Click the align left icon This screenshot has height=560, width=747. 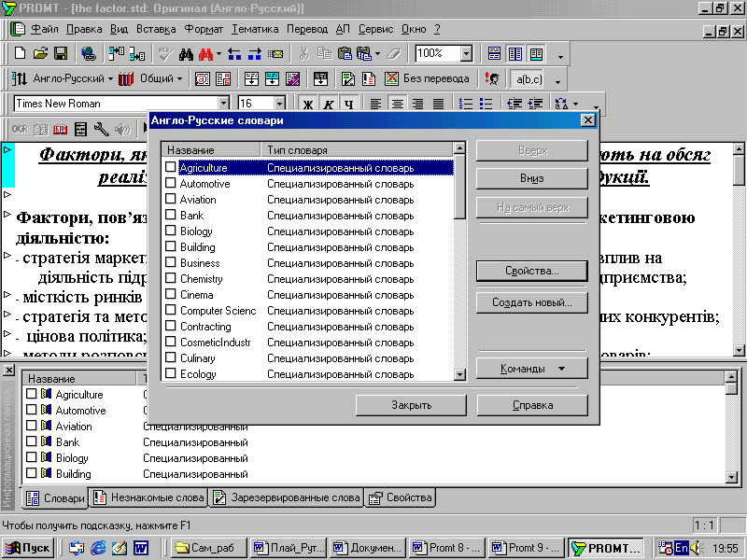(376, 104)
